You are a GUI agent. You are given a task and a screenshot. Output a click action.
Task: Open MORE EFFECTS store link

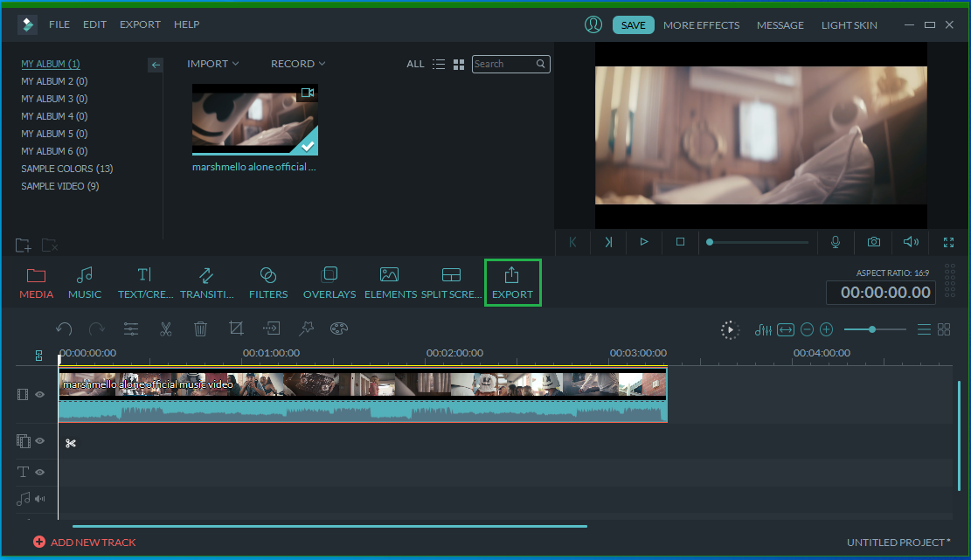(701, 24)
